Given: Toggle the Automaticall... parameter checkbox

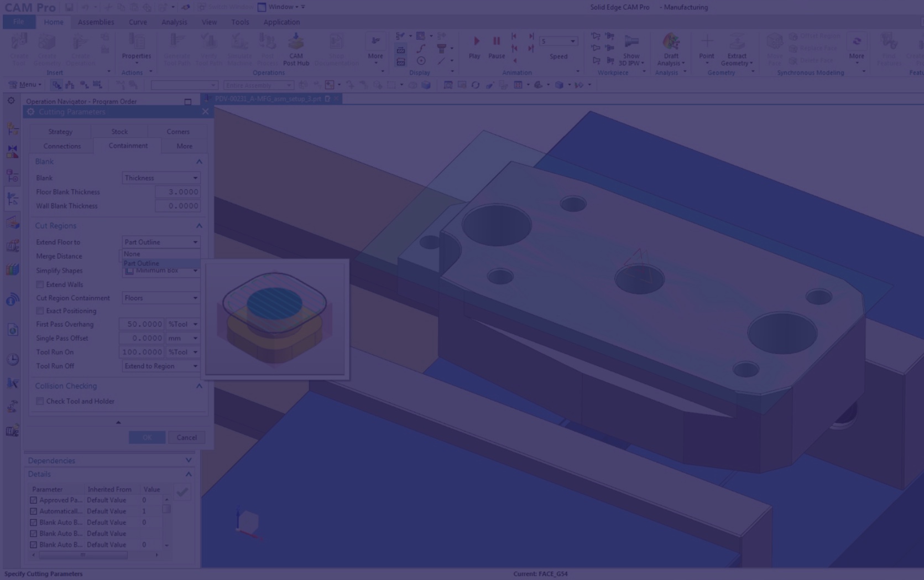Looking at the screenshot, I should (x=33, y=511).
